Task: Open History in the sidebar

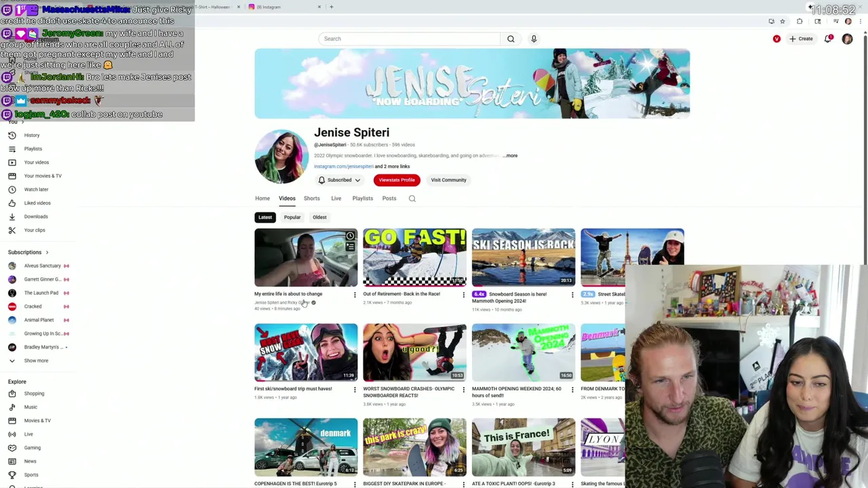Action: 32,135
